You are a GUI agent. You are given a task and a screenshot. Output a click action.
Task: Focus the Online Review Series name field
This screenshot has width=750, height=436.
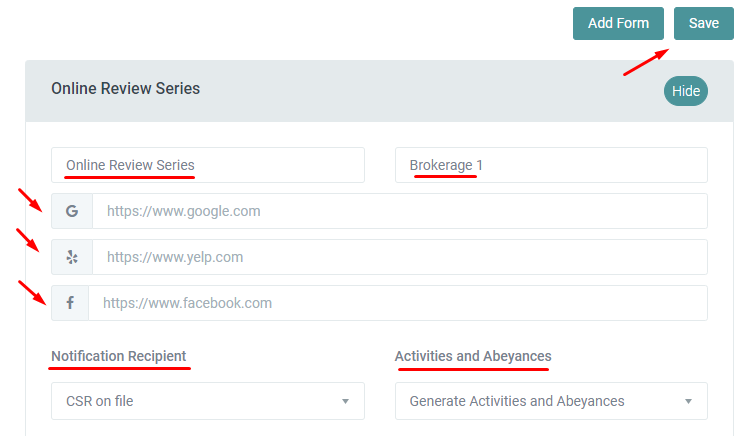(207, 165)
